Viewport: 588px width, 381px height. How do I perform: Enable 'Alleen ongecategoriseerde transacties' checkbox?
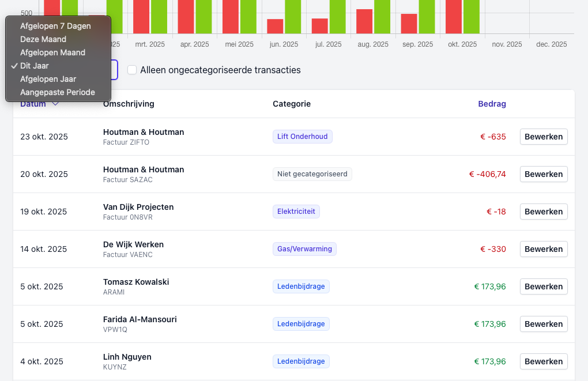(x=132, y=70)
